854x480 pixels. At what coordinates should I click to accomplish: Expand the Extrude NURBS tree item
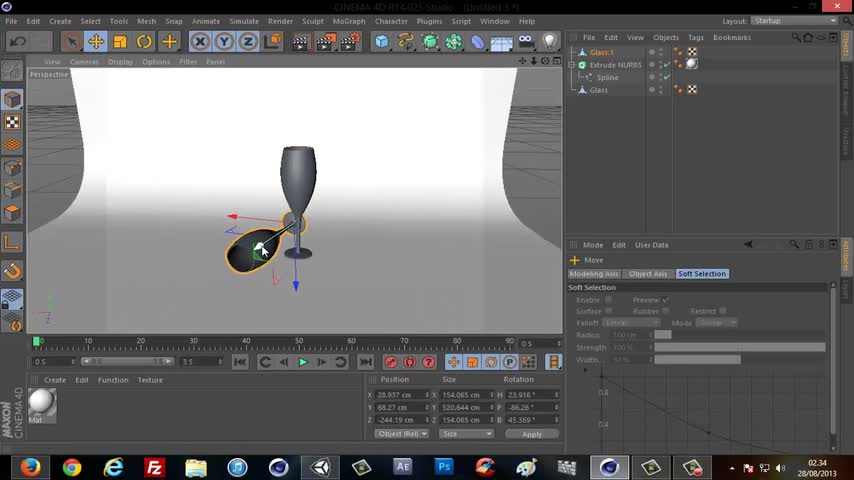572,65
